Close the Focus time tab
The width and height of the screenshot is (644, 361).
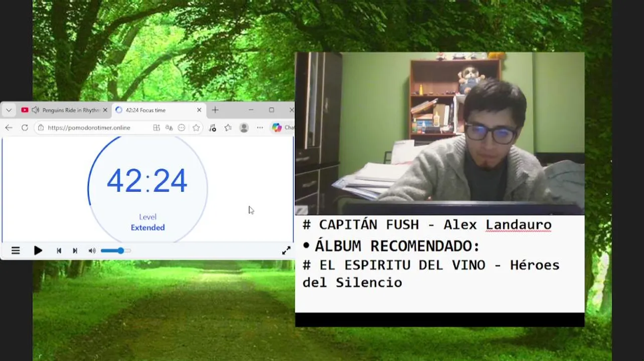pyautogui.click(x=199, y=110)
